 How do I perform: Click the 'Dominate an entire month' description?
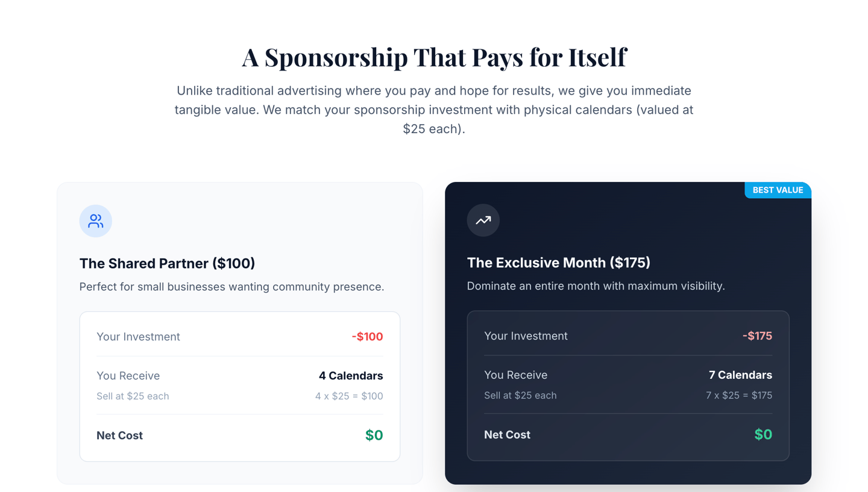pyautogui.click(x=596, y=286)
